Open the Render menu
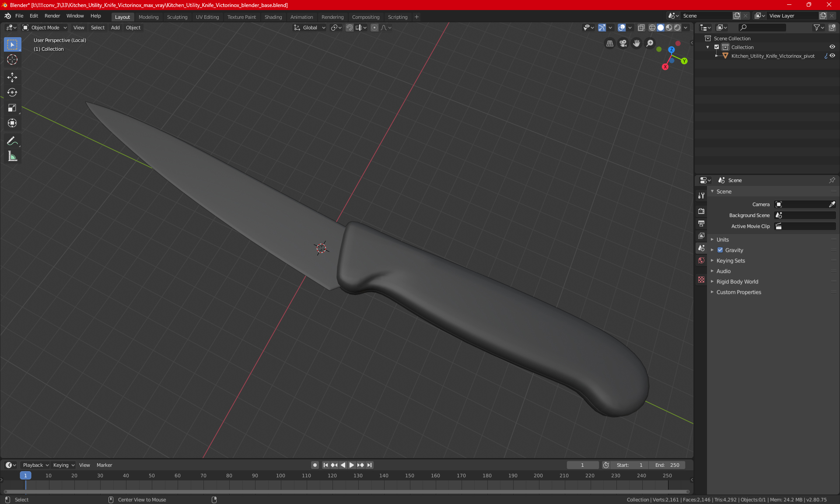 [x=52, y=16]
